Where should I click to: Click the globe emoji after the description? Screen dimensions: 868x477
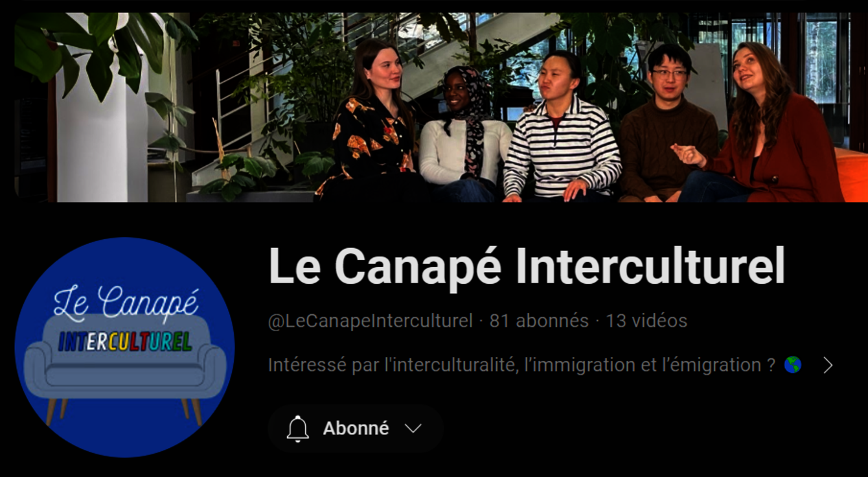(792, 365)
